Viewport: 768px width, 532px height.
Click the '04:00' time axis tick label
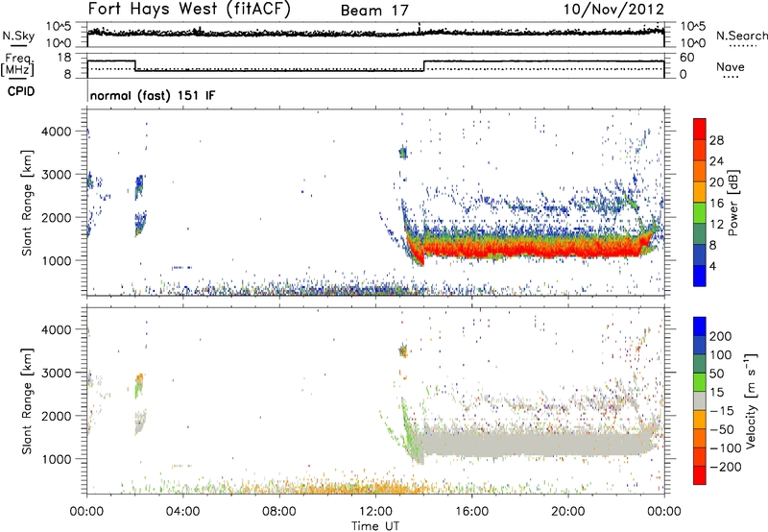coord(182,512)
